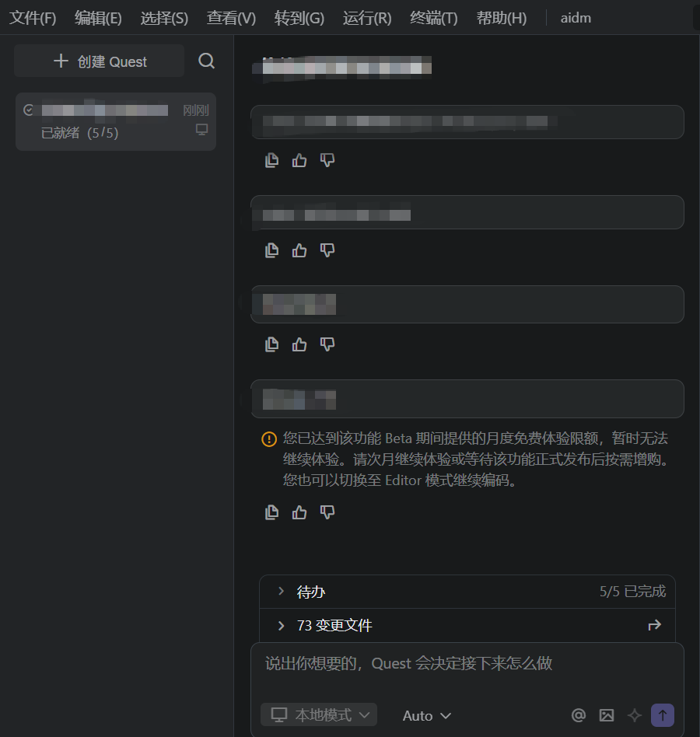Copy the first assistant reply

(x=271, y=160)
